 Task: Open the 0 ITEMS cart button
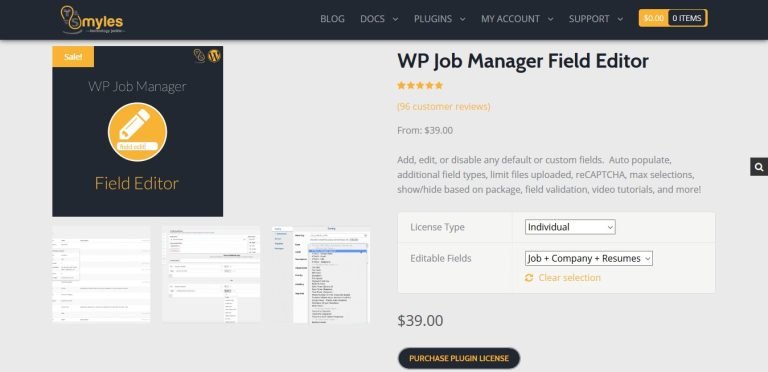[687, 18]
